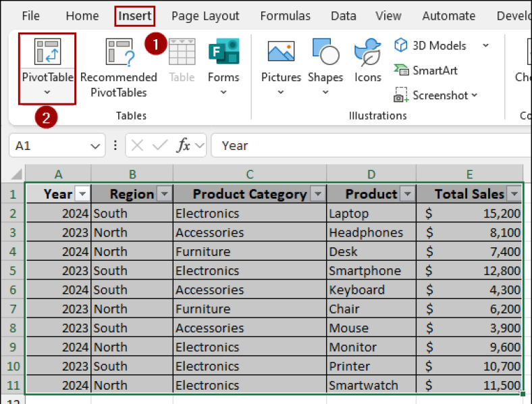532x404 pixels.
Task: Open the 3D Models dropdown arrow
Action: pyautogui.click(x=485, y=45)
